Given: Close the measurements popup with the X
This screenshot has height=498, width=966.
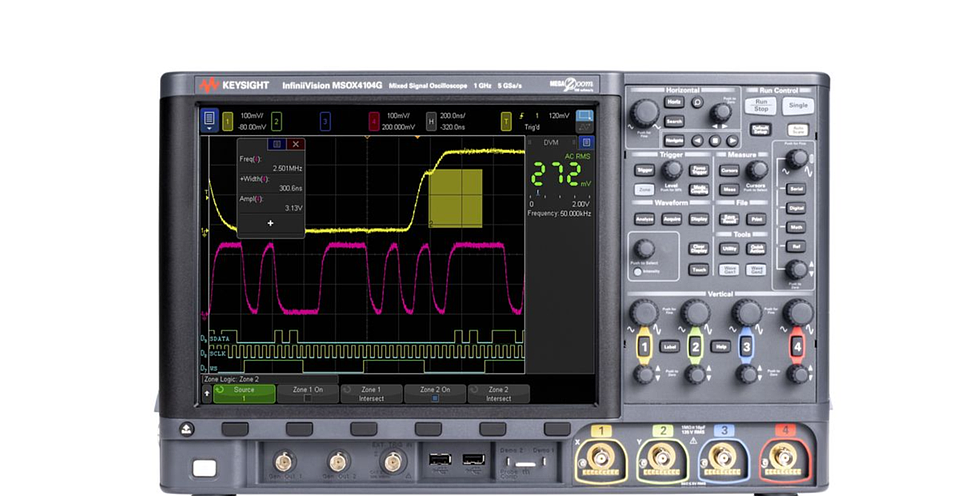Looking at the screenshot, I should click(x=296, y=144).
